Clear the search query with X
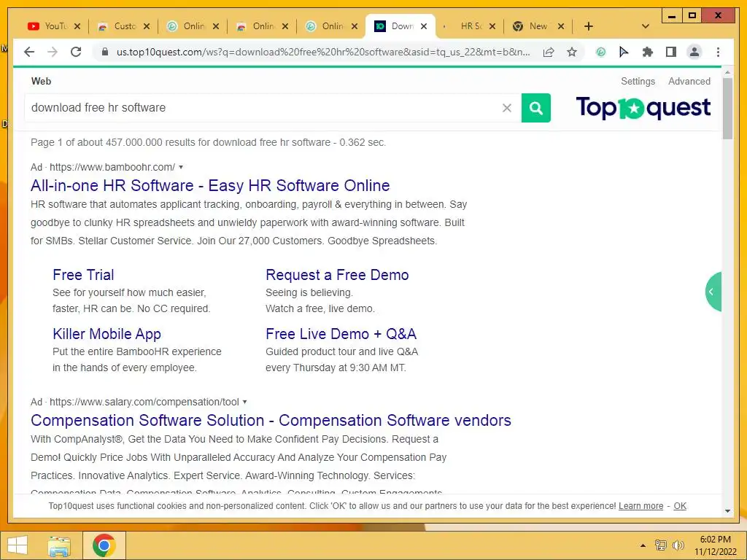 507,108
